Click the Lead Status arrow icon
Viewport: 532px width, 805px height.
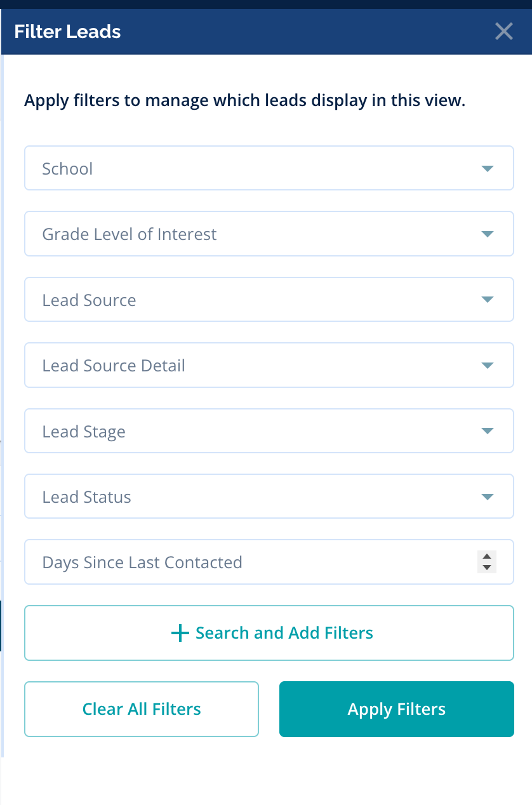tap(487, 497)
